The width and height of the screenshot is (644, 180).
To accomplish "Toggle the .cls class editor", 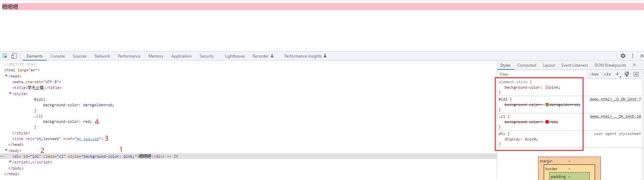I will pos(607,74).
